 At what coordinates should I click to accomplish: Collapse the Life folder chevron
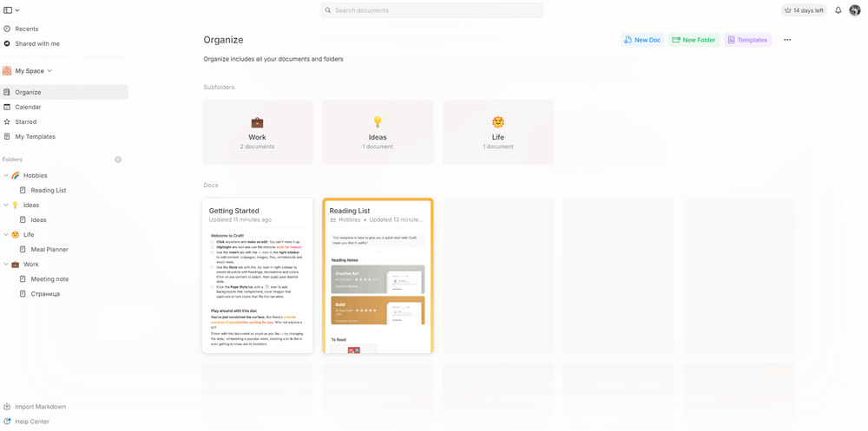pyautogui.click(x=6, y=235)
